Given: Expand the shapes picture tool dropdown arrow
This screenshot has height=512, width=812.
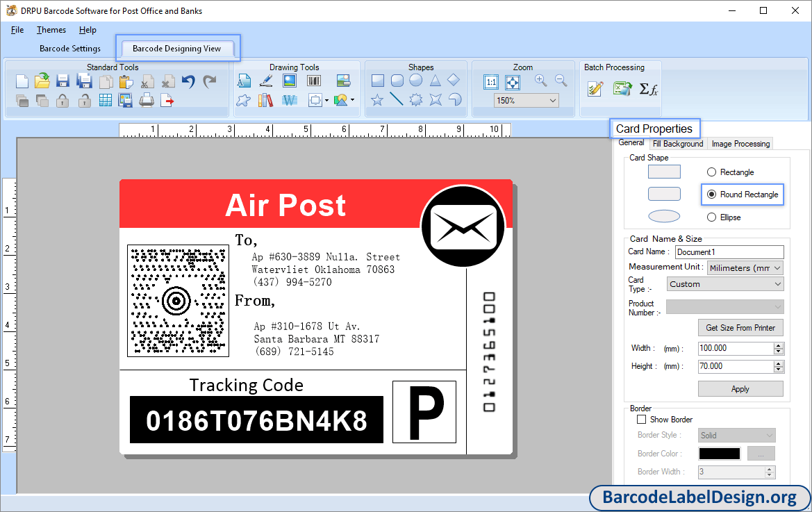Looking at the screenshot, I should point(353,100).
